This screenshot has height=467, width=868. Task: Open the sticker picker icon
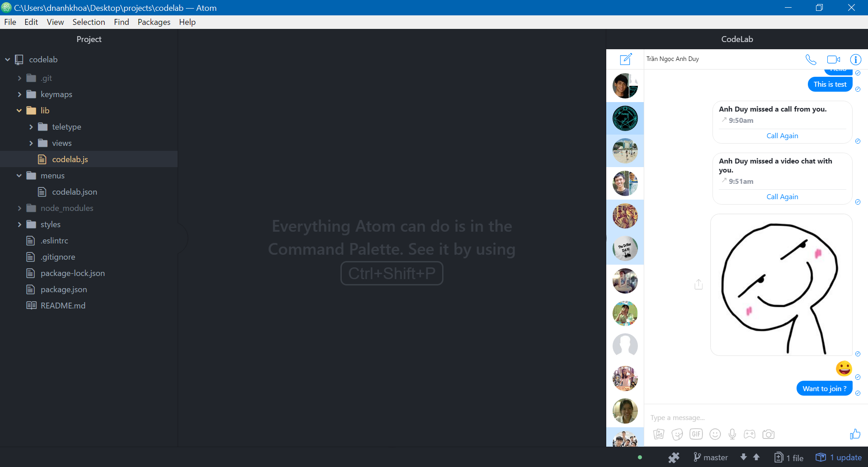pos(677,434)
